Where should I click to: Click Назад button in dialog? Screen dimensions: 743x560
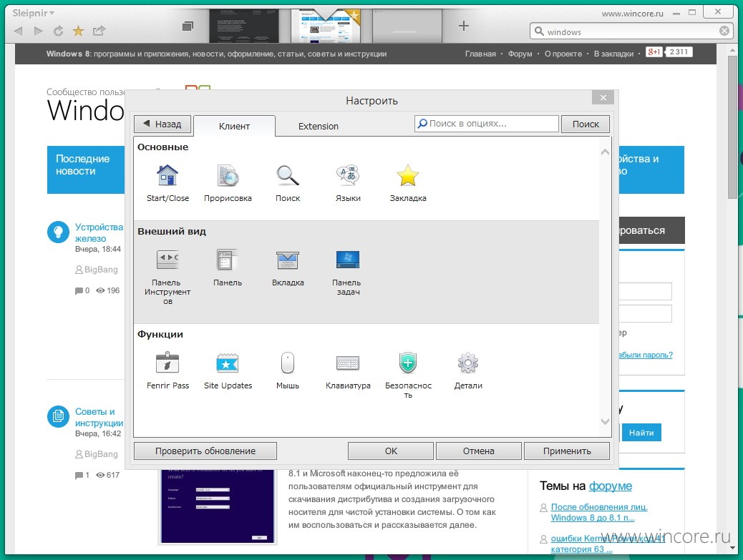click(x=162, y=124)
